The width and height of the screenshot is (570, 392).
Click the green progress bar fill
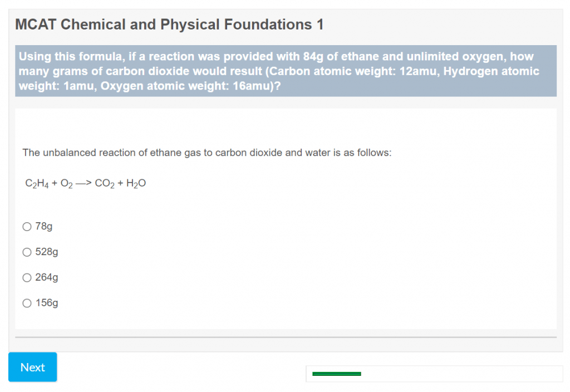(336, 374)
